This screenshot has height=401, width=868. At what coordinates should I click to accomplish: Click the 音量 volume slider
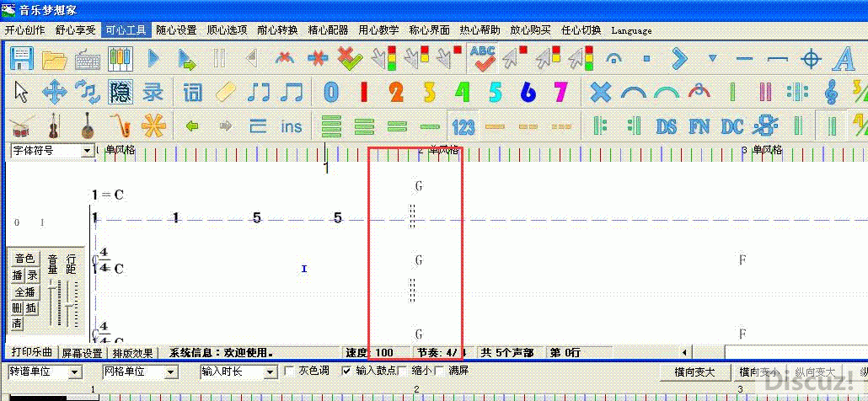53,303
